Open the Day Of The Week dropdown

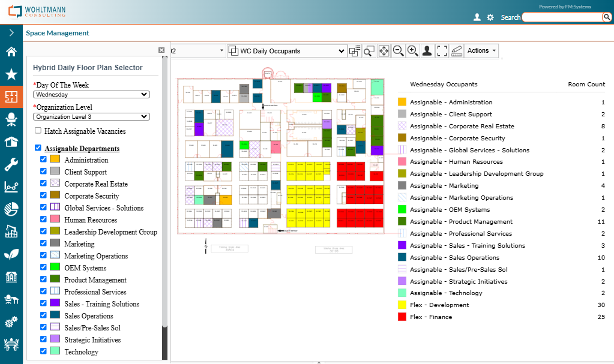[x=91, y=94]
